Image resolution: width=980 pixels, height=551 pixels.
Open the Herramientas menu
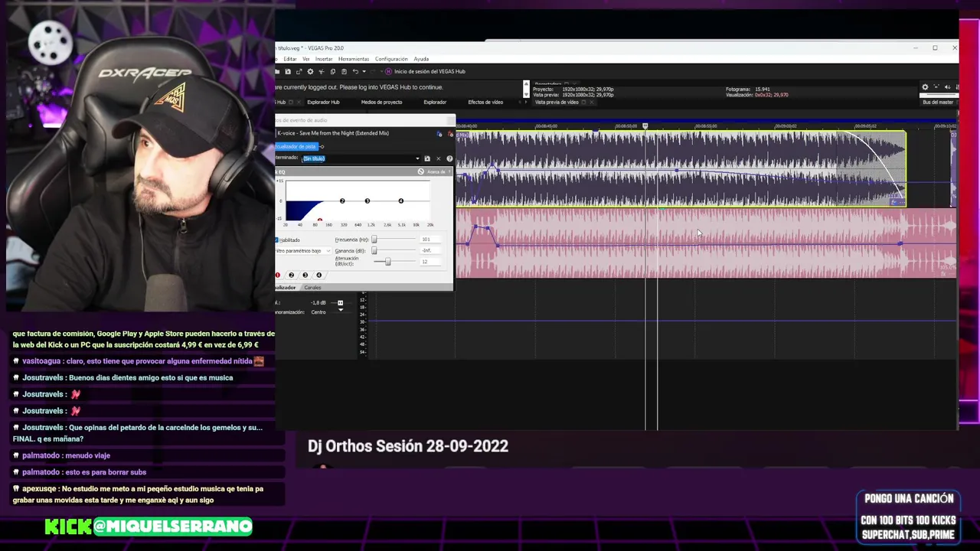354,59
